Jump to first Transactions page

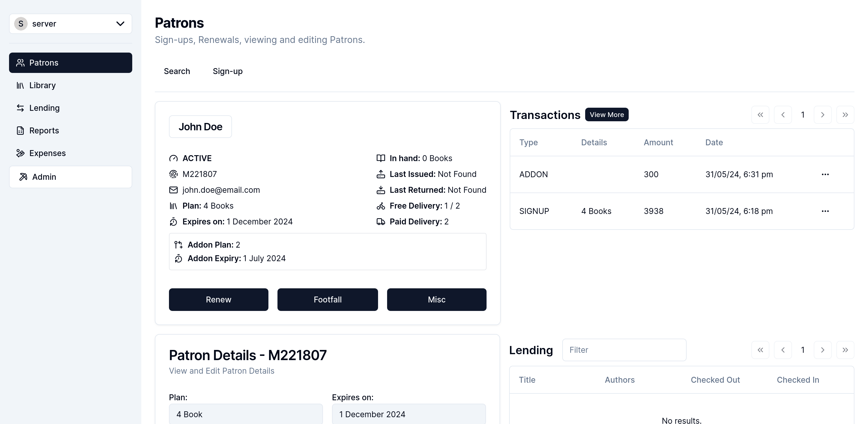click(760, 115)
